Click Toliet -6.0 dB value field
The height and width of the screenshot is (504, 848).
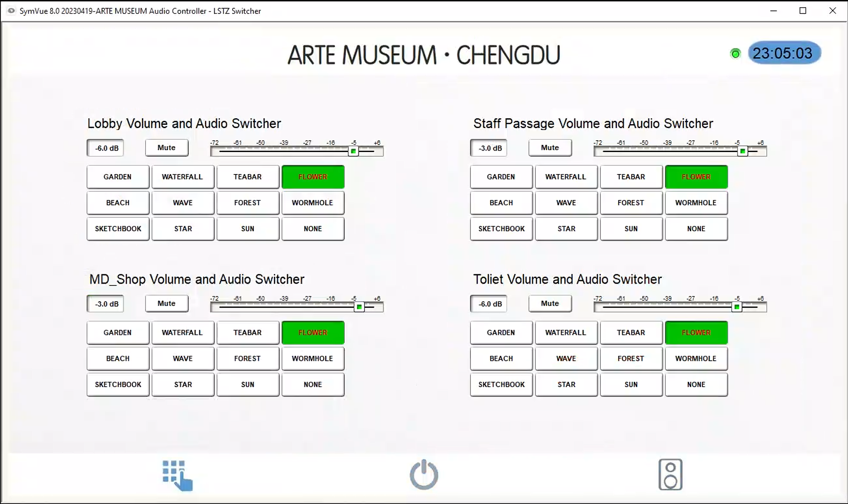click(x=489, y=304)
